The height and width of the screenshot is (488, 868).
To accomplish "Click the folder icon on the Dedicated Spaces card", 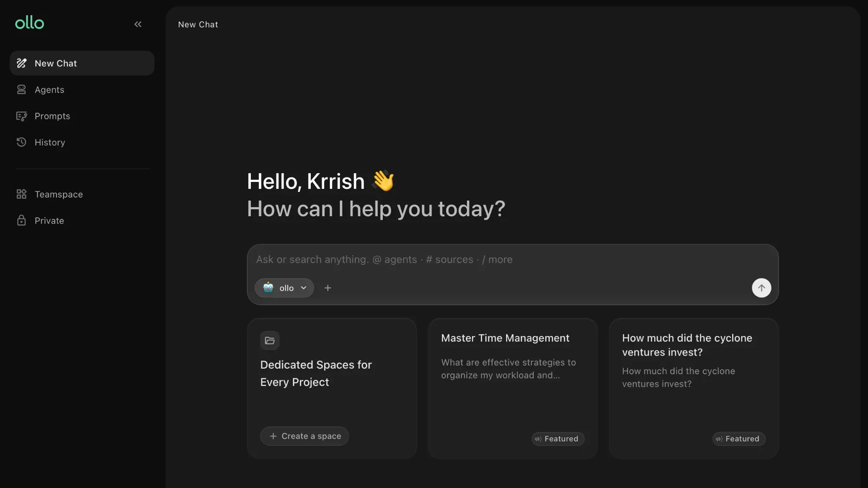I will click(270, 340).
